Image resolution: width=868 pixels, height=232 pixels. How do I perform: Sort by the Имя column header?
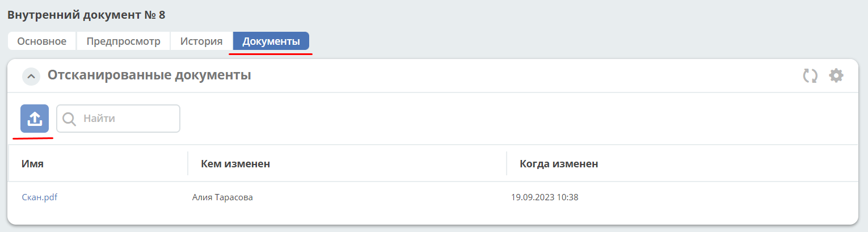[33, 164]
